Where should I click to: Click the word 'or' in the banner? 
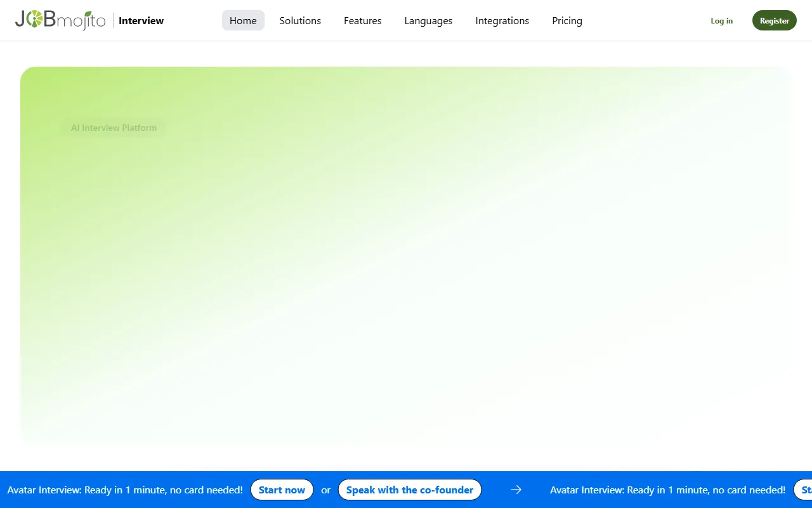pyautogui.click(x=326, y=490)
